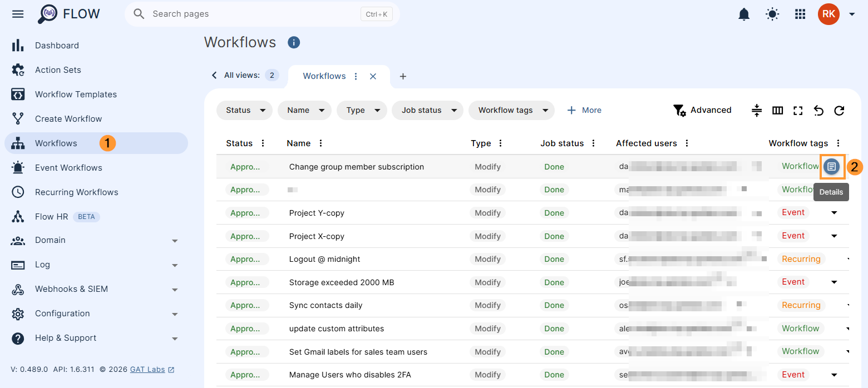Open Dashboard in the sidebar
This screenshot has height=388, width=868.
pos(96,46)
